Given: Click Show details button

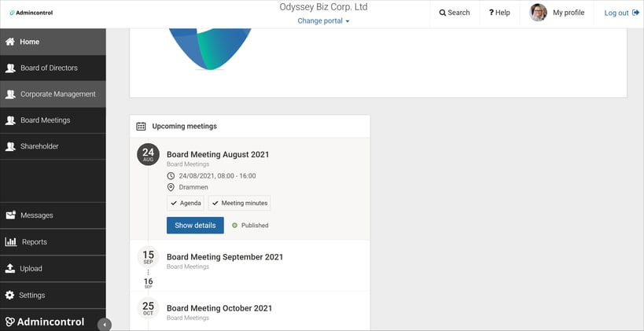Looking at the screenshot, I should click(195, 226).
